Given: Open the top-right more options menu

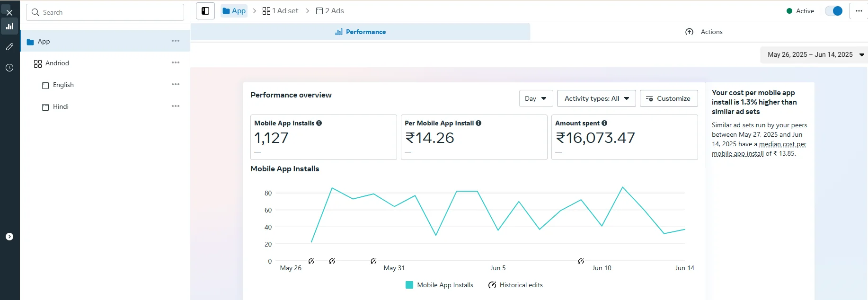Looking at the screenshot, I should pos(859,11).
